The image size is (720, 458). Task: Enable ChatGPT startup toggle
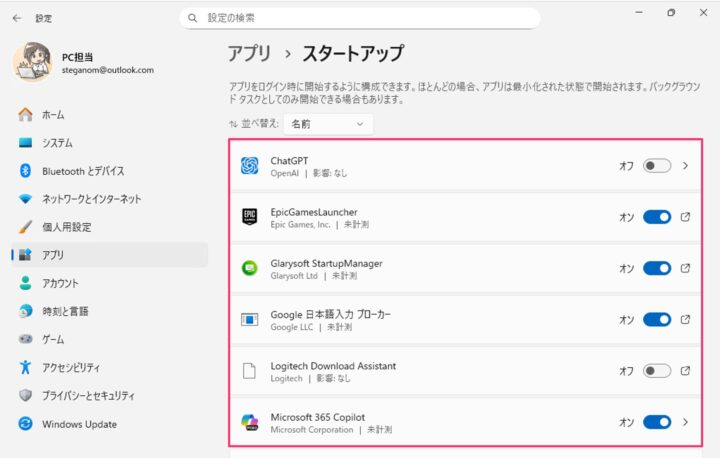tap(656, 166)
